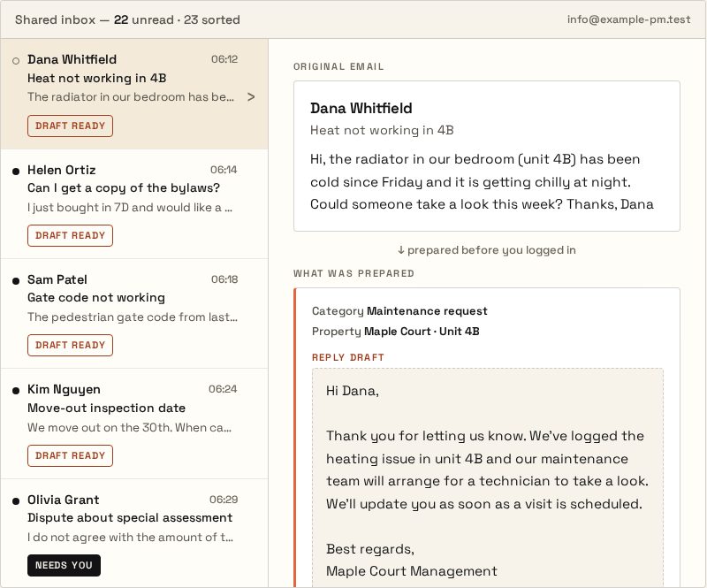Click Property Maple Court · Unit 4B field
This screenshot has height=588, width=707.
tap(395, 332)
